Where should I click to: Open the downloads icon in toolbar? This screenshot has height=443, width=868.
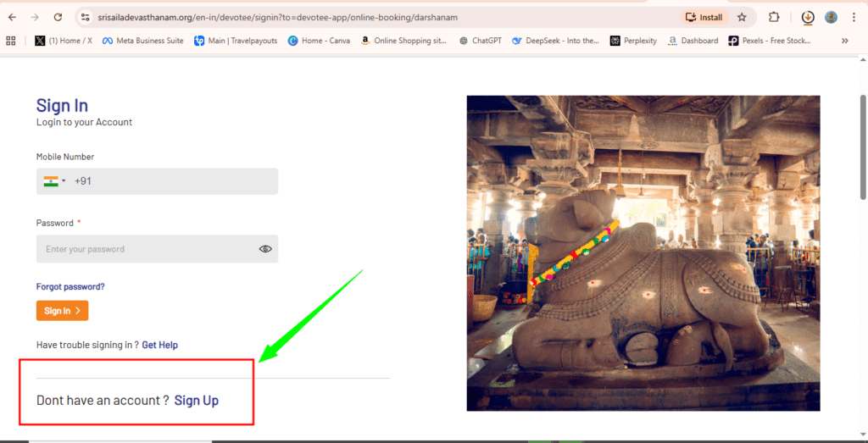pos(808,17)
